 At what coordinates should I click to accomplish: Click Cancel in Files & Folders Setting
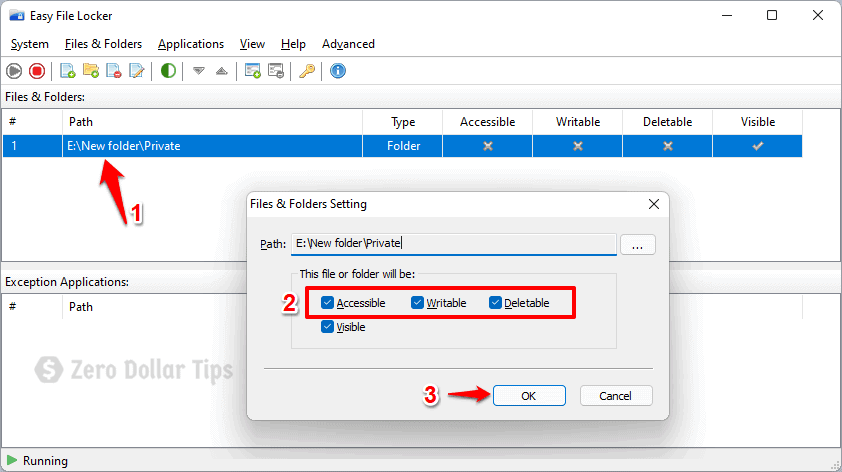pyautogui.click(x=616, y=396)
